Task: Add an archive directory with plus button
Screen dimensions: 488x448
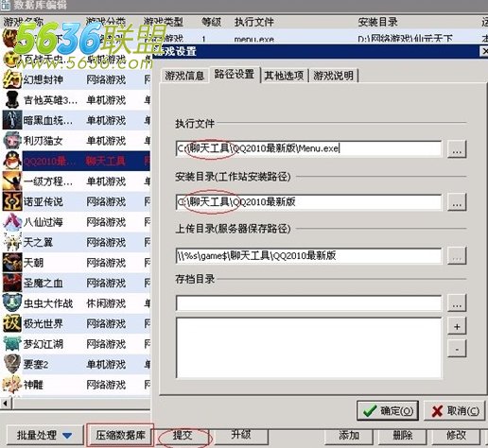Action: point(457,326)
